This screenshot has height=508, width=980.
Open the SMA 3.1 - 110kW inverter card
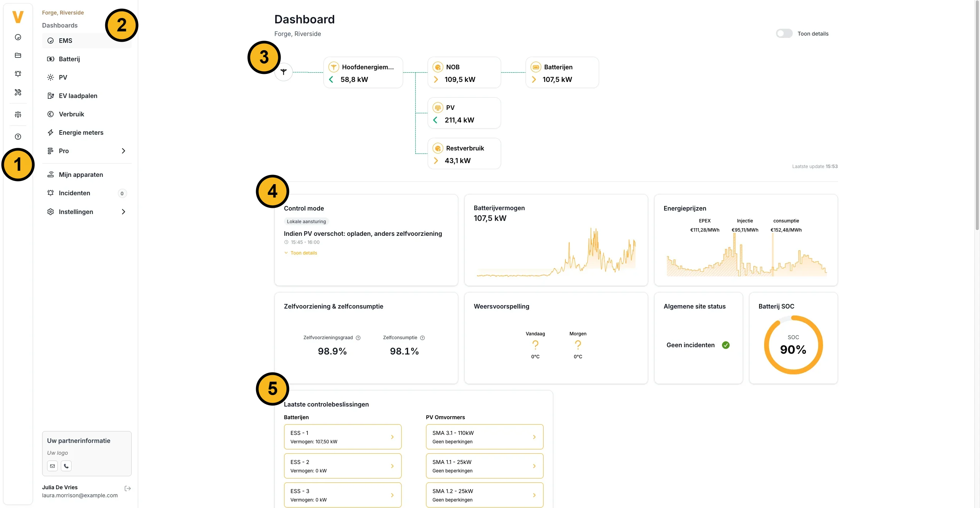pos(485,437)
